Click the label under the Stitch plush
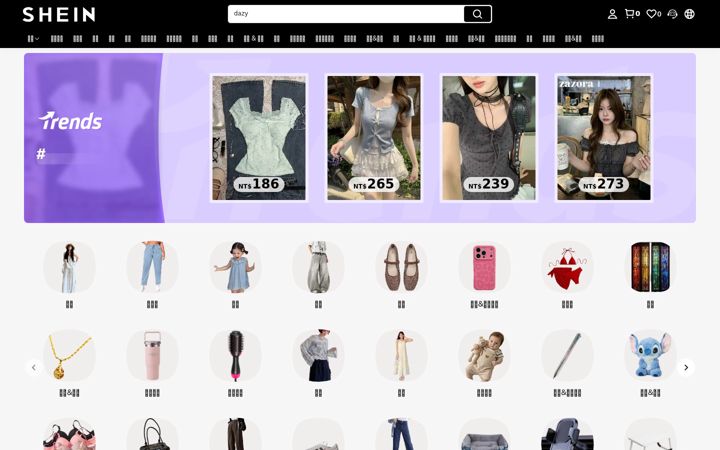Screen dimensions: 720x450 point(650,393)
